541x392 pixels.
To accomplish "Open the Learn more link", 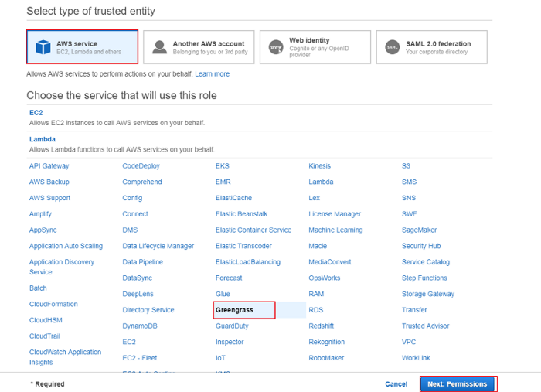I will 213,74.
